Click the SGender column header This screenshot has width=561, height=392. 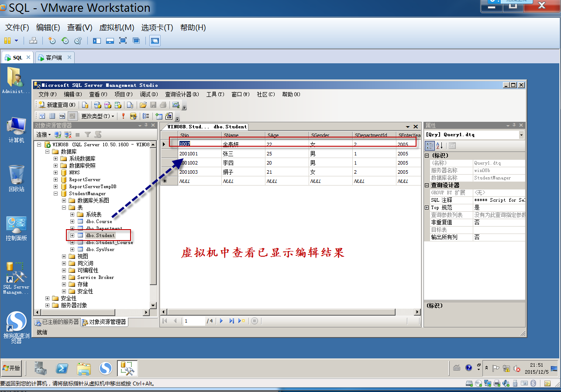[330, 135]
